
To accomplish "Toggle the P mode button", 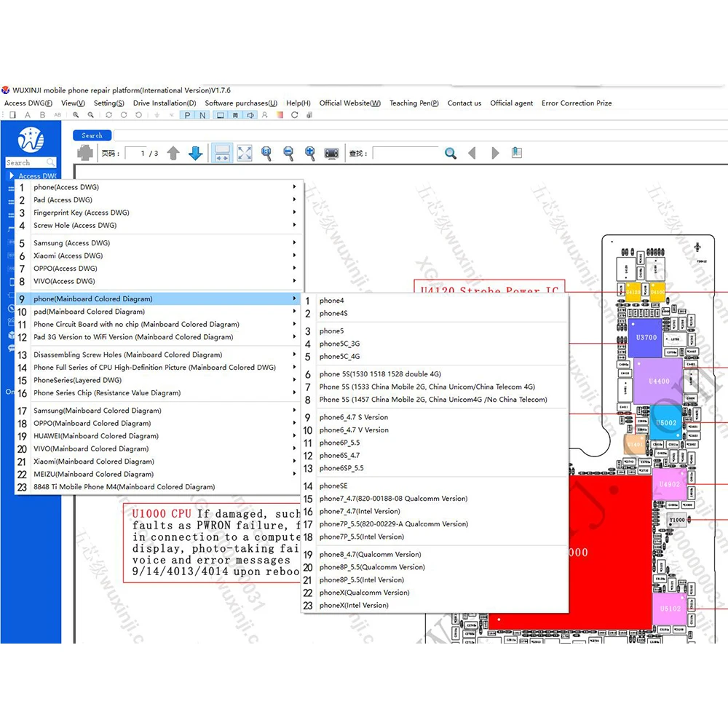I will (x=187, y=115).
